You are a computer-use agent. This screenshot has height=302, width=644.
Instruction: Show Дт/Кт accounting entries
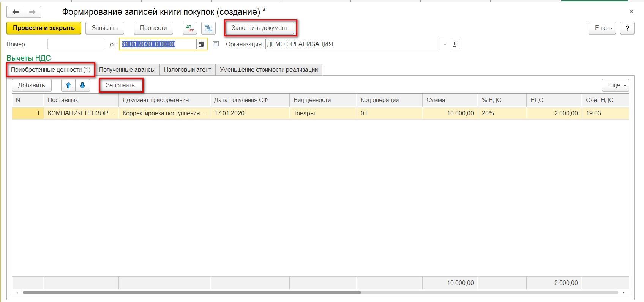(x=190, y=28)
